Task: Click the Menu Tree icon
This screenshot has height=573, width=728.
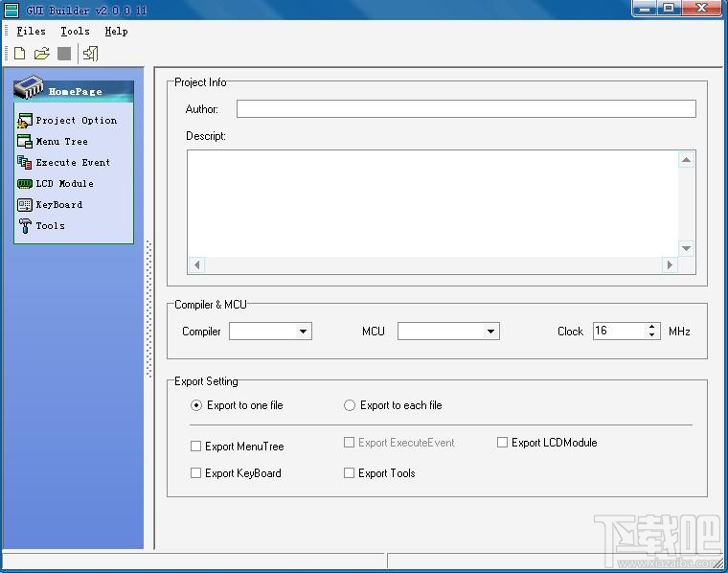Action: (25, 141)
